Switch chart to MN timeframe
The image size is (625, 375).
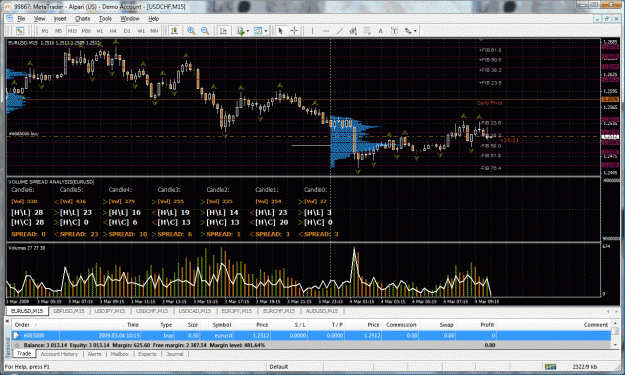click(x=154, y=31)
